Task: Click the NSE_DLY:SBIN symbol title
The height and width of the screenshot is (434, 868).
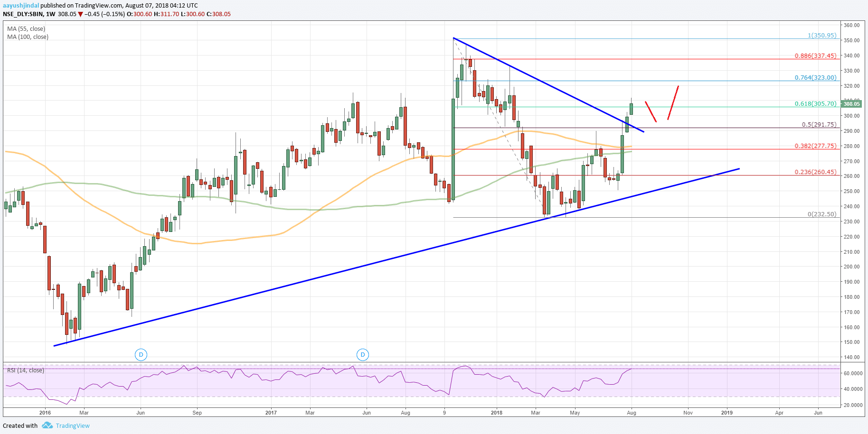Action: click(x=22, y=14)
